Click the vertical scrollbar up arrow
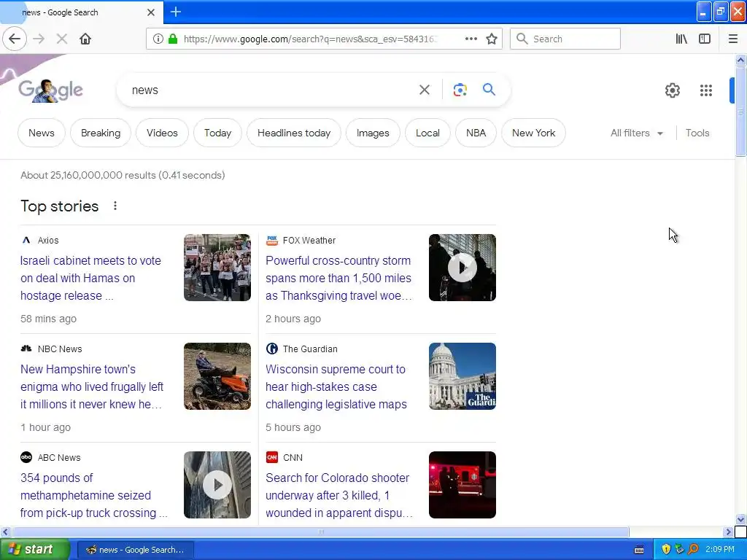This screenshot has width=747, height=560. 740,60
